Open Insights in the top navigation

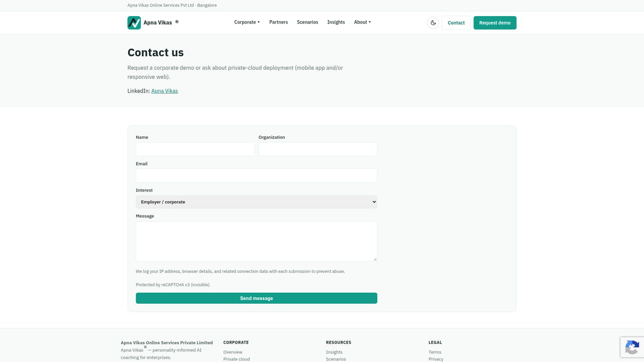click(x=336, y=22)
